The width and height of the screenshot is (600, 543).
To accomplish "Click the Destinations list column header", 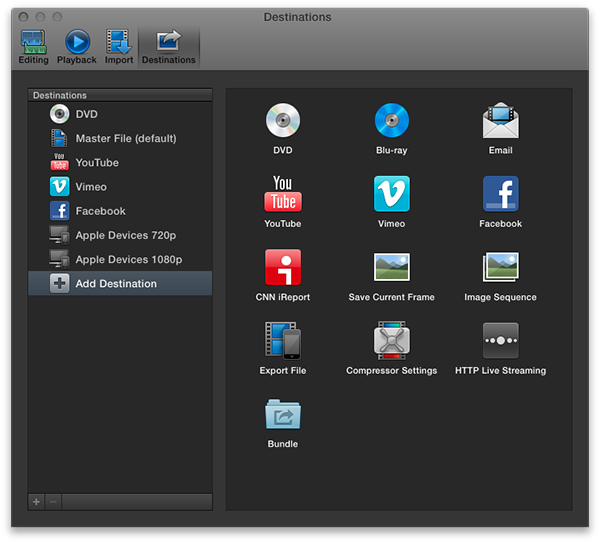I will [120, 95].
